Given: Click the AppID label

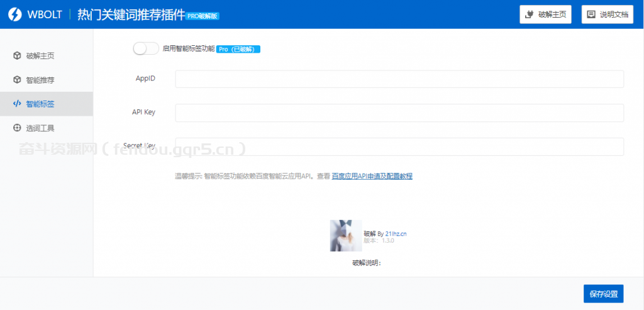Looking at the screenshot, I should [145, 79].
